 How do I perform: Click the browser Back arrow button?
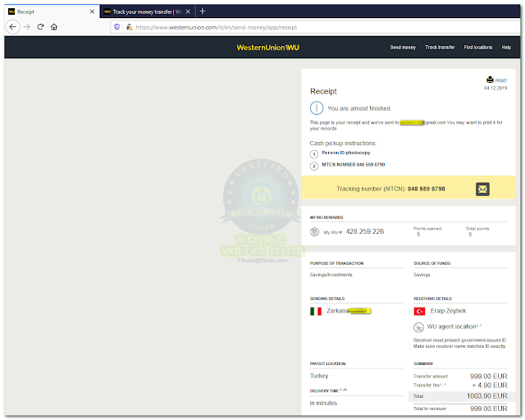(x=13, y=27)
